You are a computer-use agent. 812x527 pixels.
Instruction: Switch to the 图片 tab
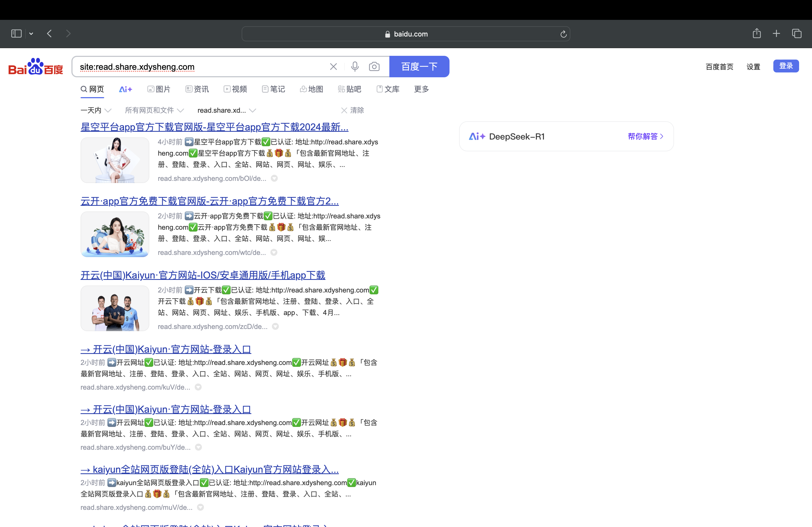click(159, 89)
